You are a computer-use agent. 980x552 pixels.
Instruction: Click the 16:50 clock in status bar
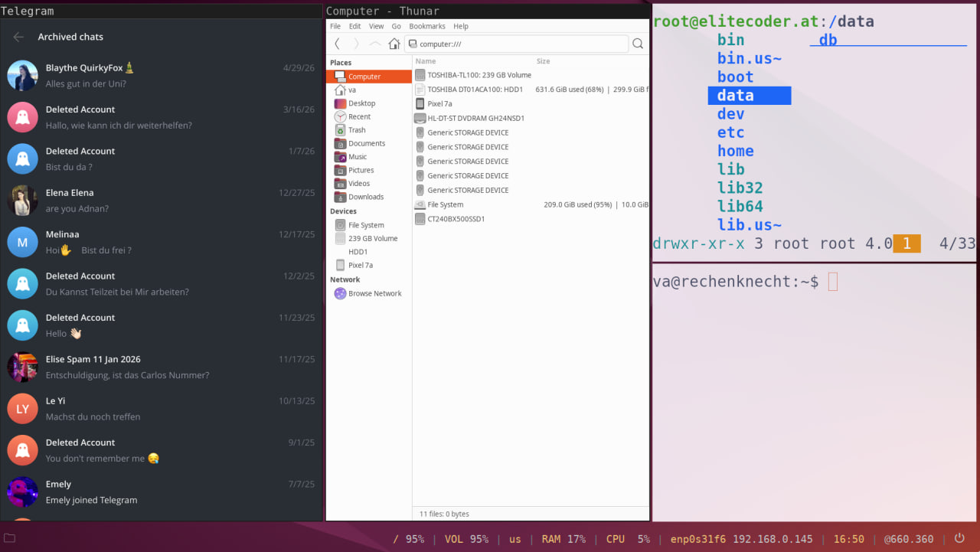(849, 539)
